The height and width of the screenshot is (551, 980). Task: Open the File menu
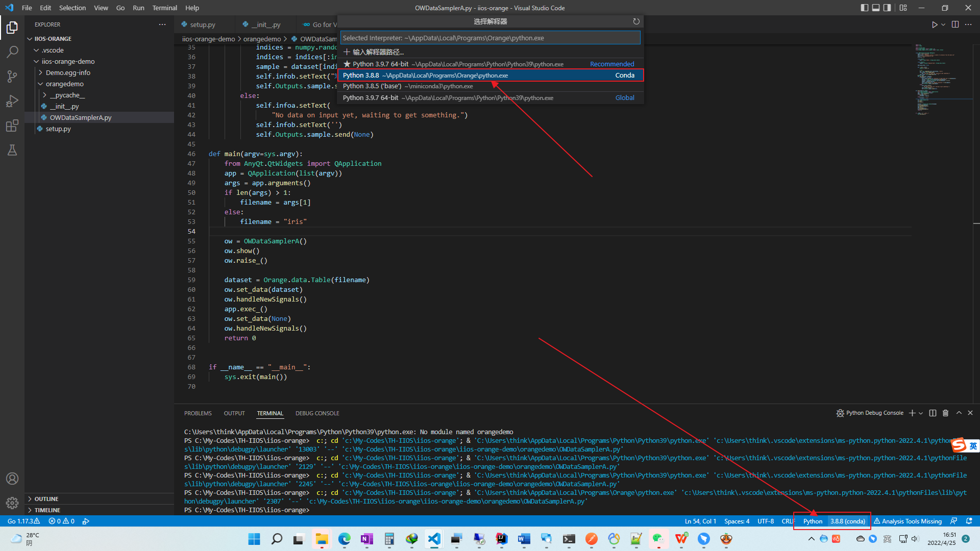(27, 8)
